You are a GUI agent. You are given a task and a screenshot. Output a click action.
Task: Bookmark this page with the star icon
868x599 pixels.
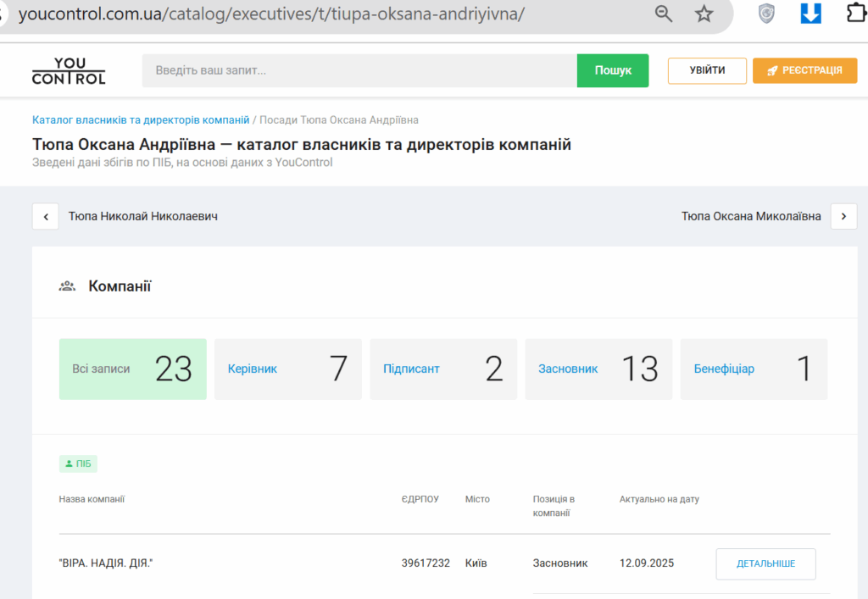pos(704,14)
